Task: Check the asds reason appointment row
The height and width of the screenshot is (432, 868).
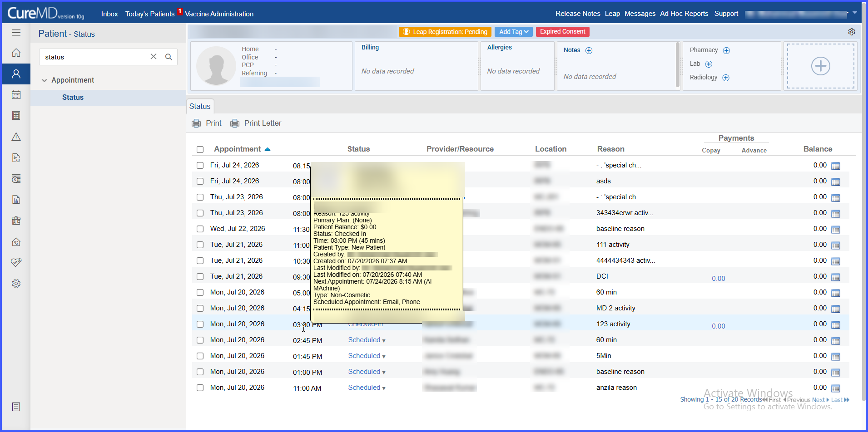Action: (x=200, y=181)
